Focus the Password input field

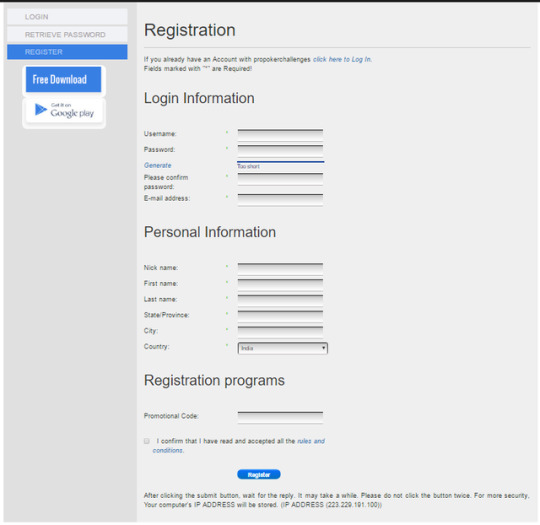tap(280, 151)
